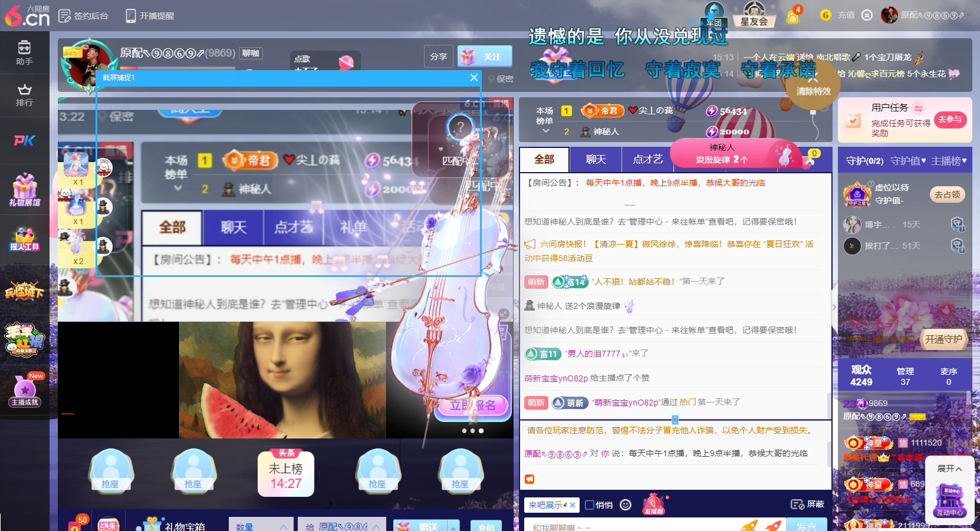
Task: Send chat with the 发言 button
Action: 807,525
